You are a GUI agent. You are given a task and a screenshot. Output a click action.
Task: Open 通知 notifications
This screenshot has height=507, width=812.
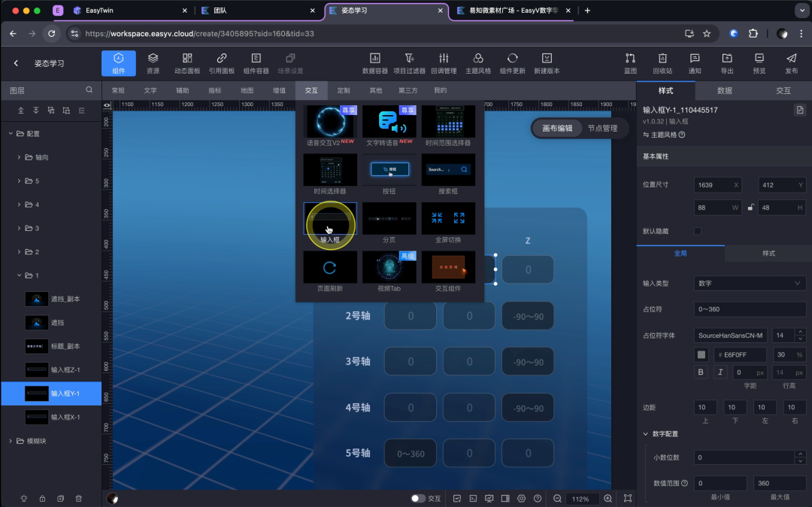pyautogui.click(x=695, y=63)
